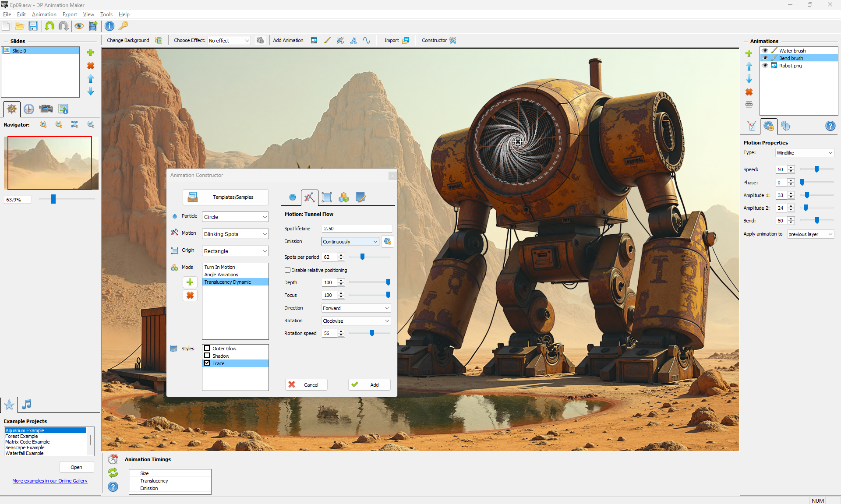The image size is (841, 504).
Task: Enable the Outer Glow style checkbox
Action: 207,349
